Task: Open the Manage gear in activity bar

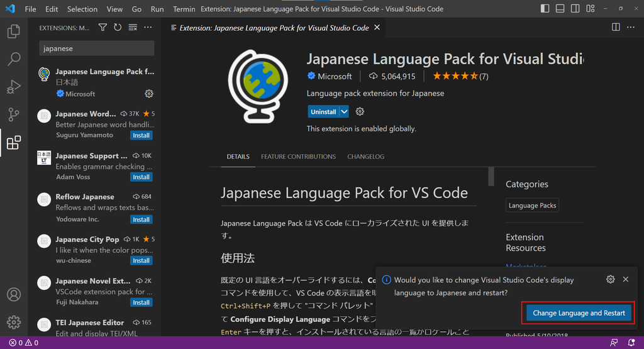Action: 14,322
